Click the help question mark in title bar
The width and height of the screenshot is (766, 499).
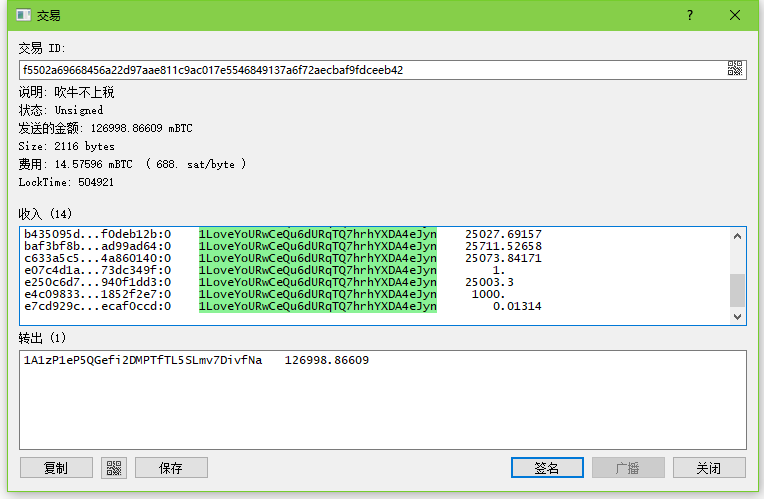pos(689,16)
